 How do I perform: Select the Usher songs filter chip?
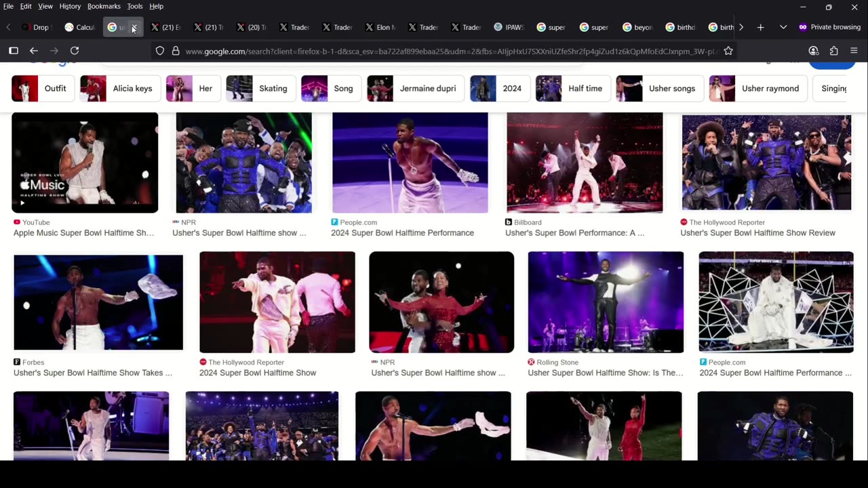click(659, 89)
